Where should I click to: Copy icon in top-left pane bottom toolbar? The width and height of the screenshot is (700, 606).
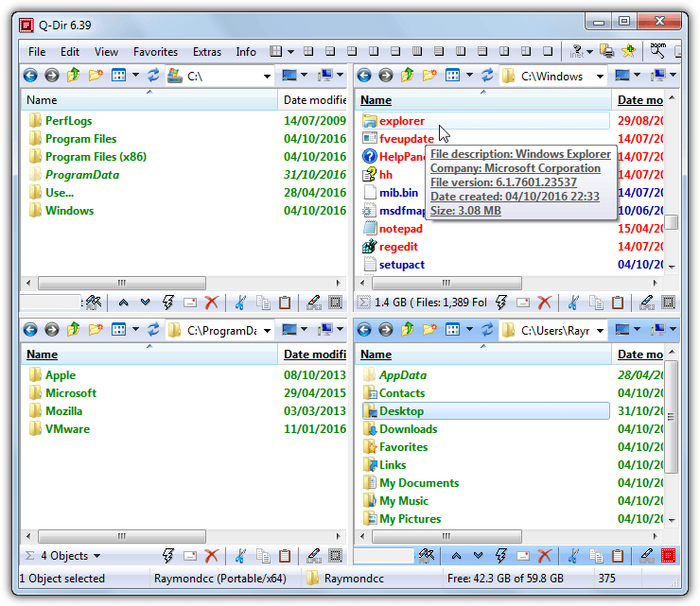click(263, 303)
